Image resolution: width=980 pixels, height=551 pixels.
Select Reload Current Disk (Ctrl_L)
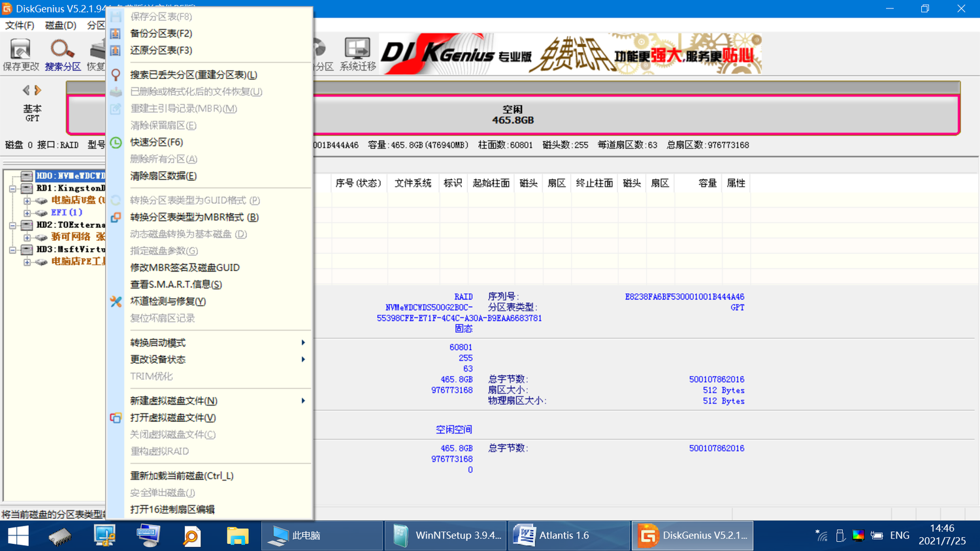tap(209, 476)
